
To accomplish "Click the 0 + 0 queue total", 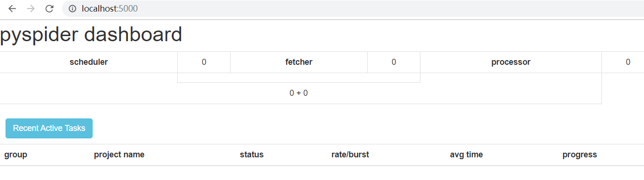I will point(299,93).
